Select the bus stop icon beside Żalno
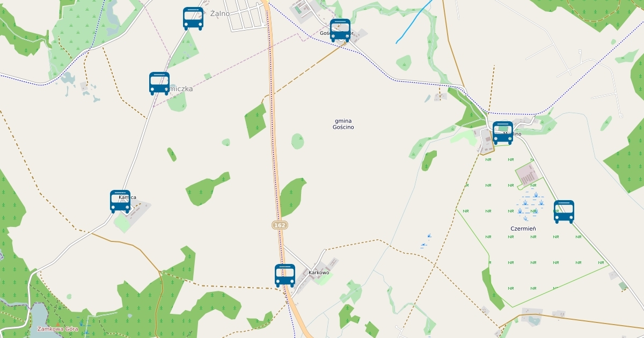644x338 pixels. click(x=193, y=19)
